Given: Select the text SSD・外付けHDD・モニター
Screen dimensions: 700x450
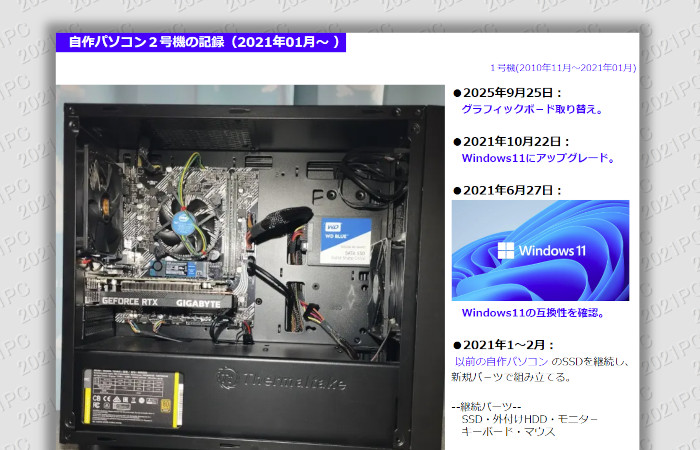Looking at the screenshot, I should pos(529,419).
